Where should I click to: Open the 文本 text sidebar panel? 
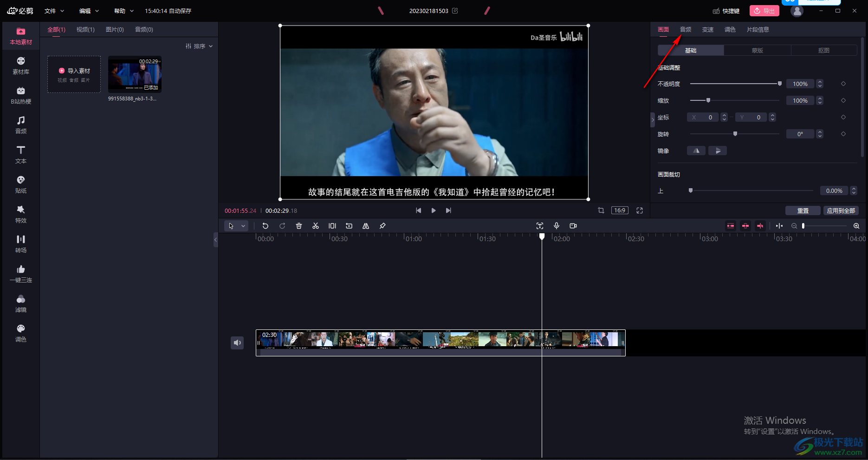tap(21, 155)
